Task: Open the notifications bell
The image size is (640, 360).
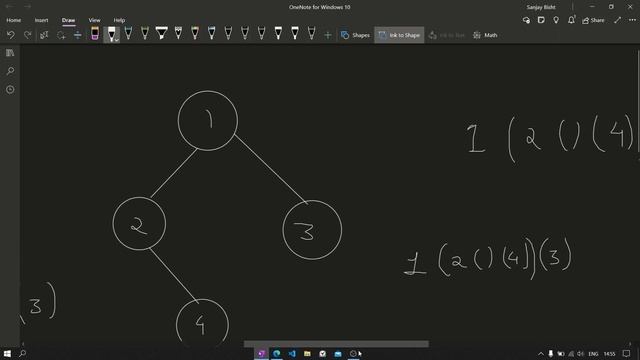Action: coord(571,20)
